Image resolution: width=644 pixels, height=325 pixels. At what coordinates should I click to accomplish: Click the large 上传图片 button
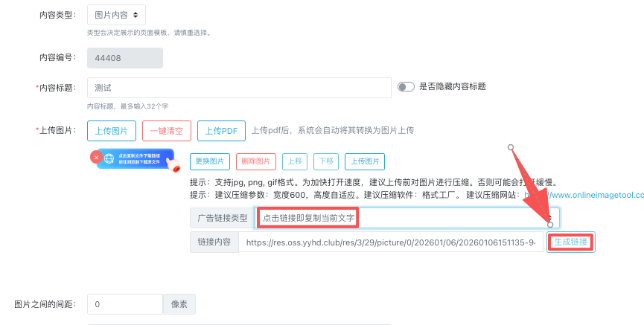112,131
